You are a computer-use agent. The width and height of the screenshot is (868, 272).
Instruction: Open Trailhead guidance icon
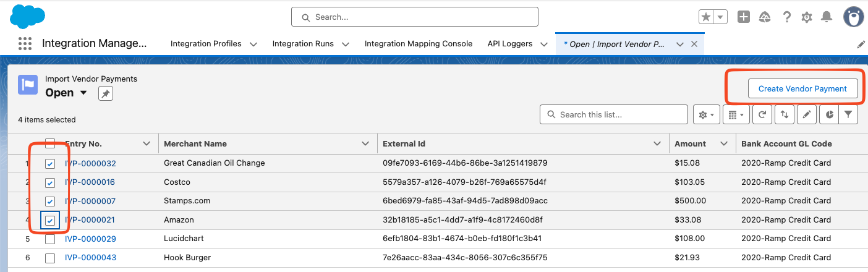pyautogui.click(x=765, y=17)
